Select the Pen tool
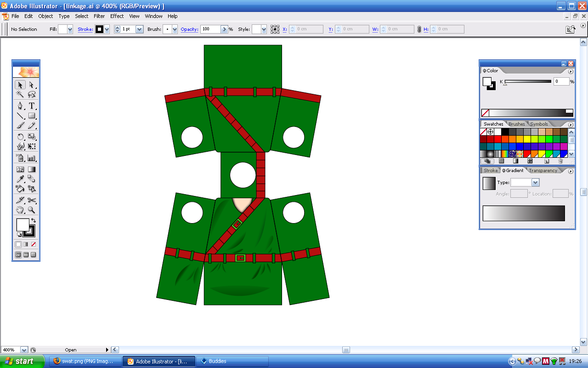Viewport: 588px width, 368px height. coord(20,106)
